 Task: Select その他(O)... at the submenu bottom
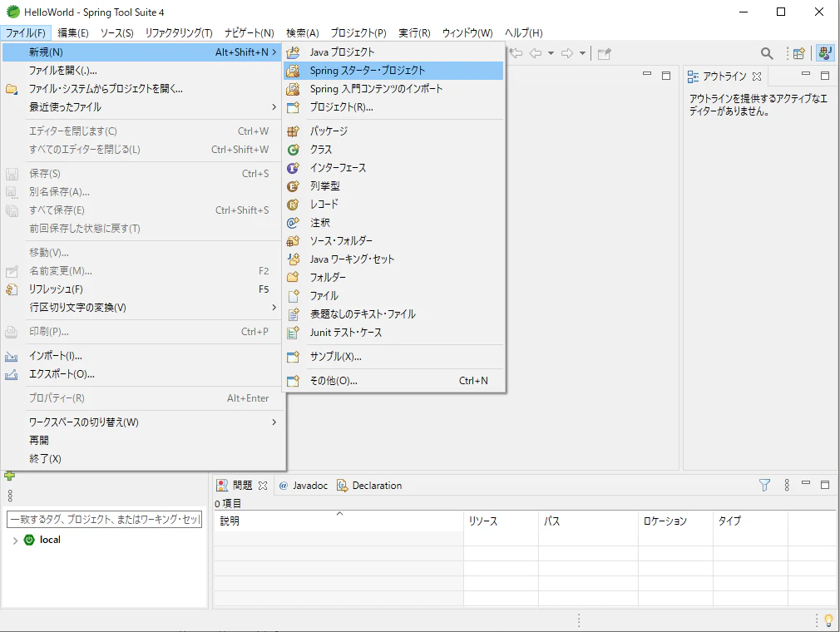(393, 381)
